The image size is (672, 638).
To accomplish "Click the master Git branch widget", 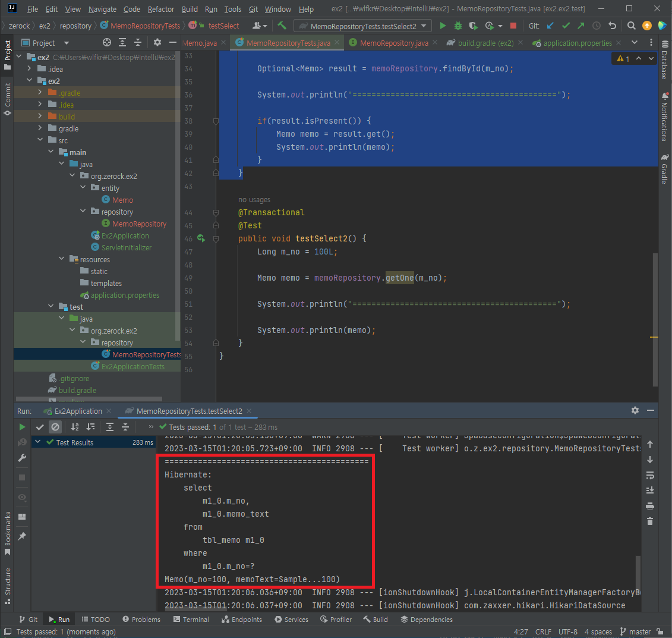I will click(x=636, y=631).
